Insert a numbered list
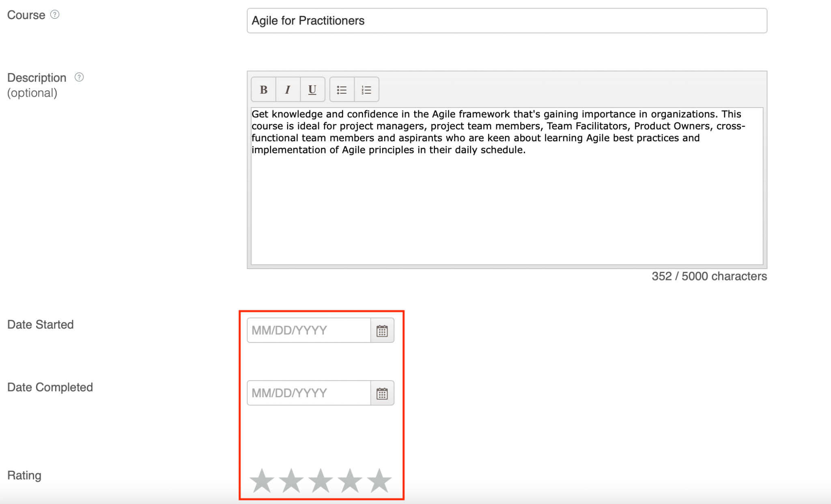 point(366,90)
